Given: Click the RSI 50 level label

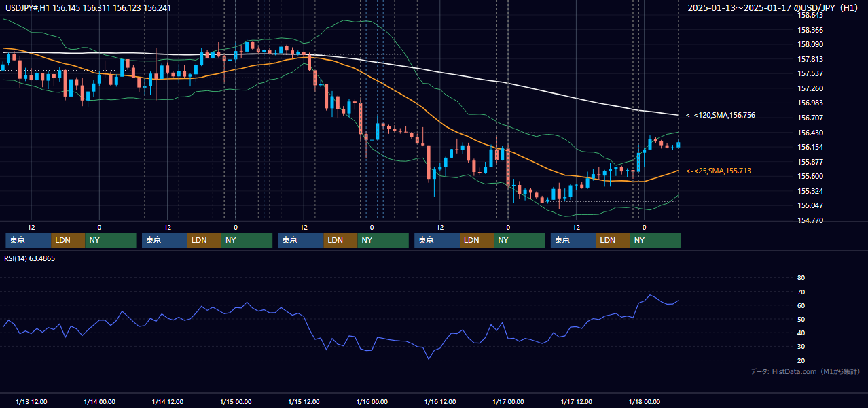Looking at the screenshot, I should pos(801,319).
